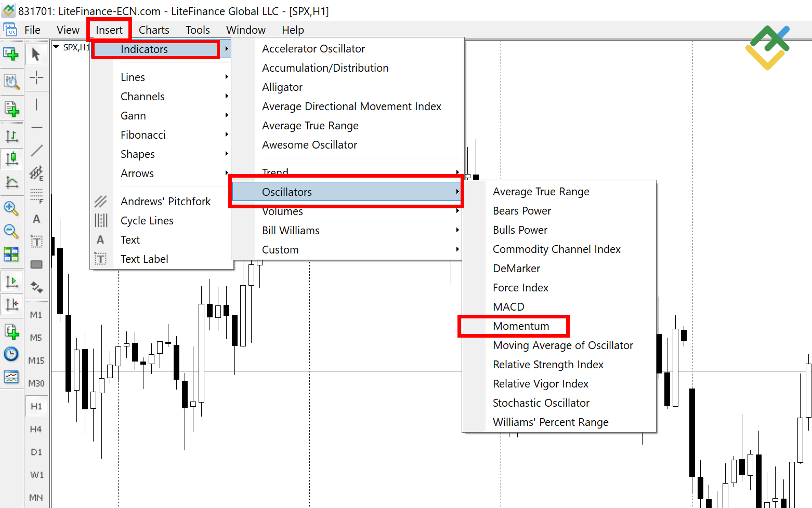The height and width of the screenshot is (508, 812).
Task: Click the SPX,H1 chart title arrow
Action: point(56,47)
